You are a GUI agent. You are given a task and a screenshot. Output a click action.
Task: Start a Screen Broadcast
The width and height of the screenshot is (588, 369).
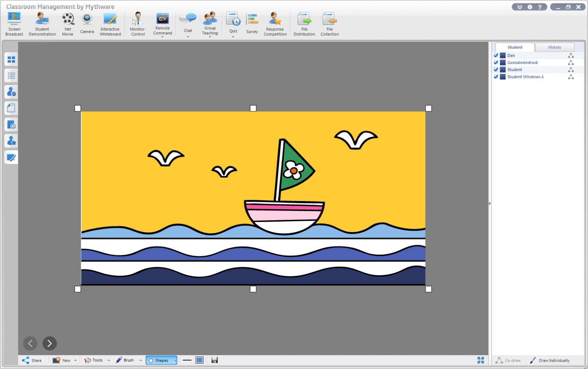pos(14,23)
